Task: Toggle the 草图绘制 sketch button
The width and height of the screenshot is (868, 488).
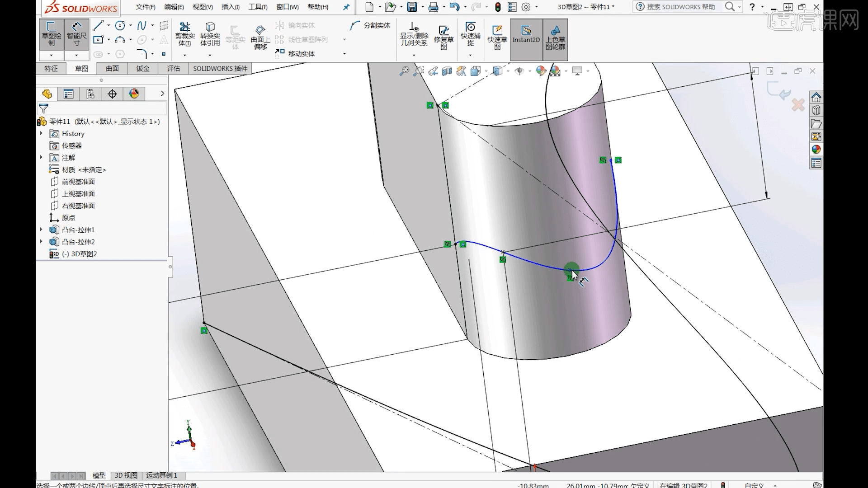Action: pos(52,34)
